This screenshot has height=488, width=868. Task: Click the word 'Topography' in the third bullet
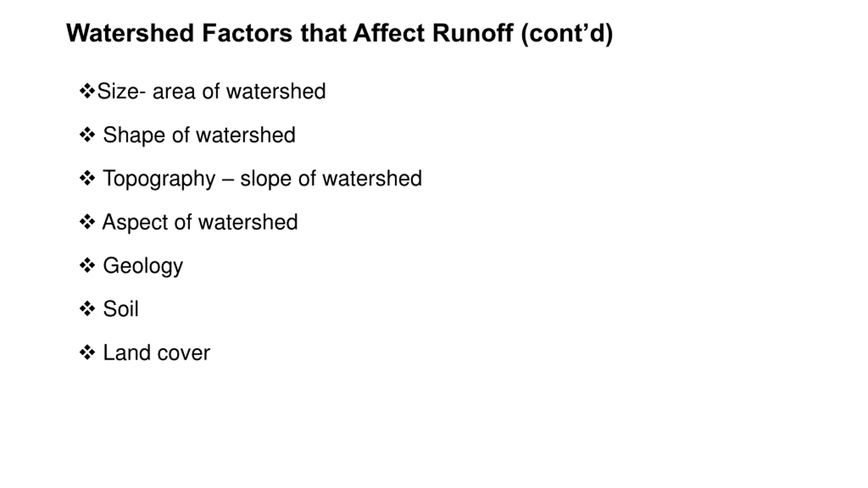coord(159,179)
